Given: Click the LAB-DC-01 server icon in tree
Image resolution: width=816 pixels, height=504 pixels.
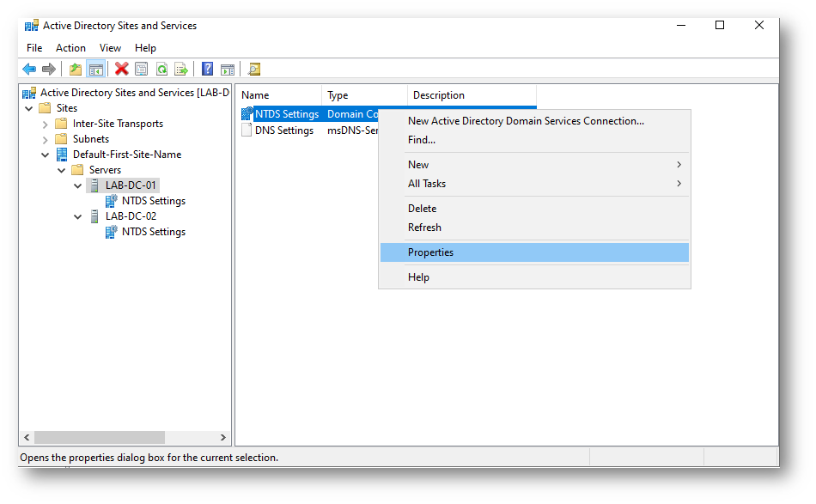Looking at the screenshot, I should click(x=94, y=185).
